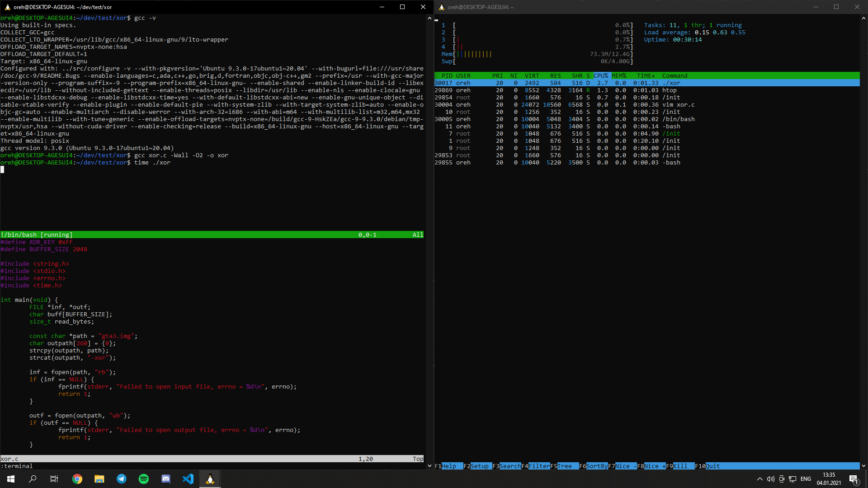Launch Telegram from the taskbar
Screen dimensions: 868x488
[122, 479]
